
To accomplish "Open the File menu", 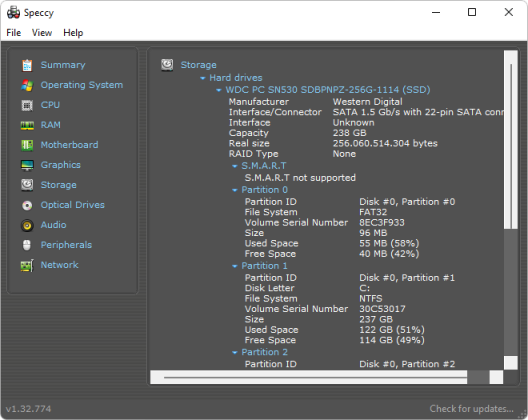I will [x=13, y=33].
